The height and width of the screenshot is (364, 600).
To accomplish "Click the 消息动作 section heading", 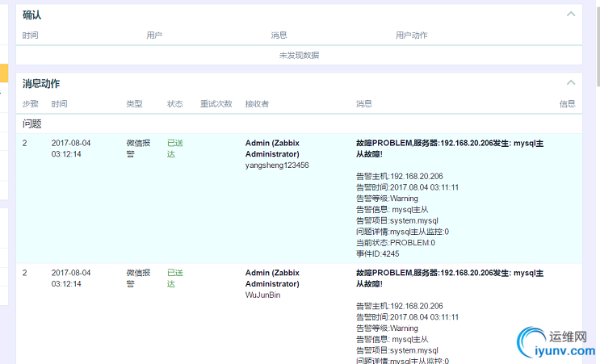I will coord(41,83).
